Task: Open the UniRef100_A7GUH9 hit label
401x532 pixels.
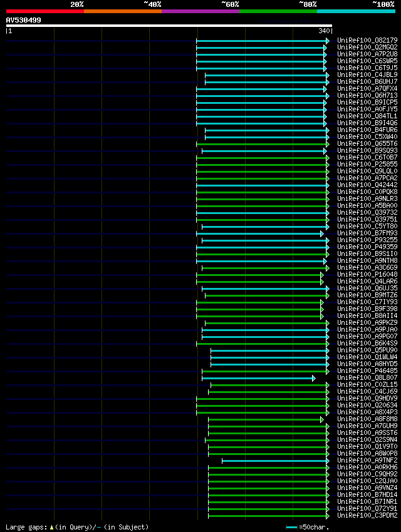Action: click(x=367, y=426)
